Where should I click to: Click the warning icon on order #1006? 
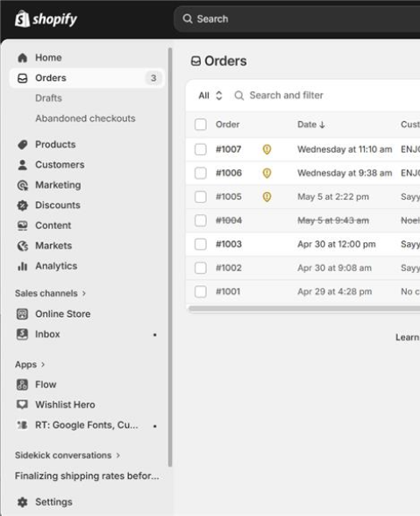tap(267, 173)
